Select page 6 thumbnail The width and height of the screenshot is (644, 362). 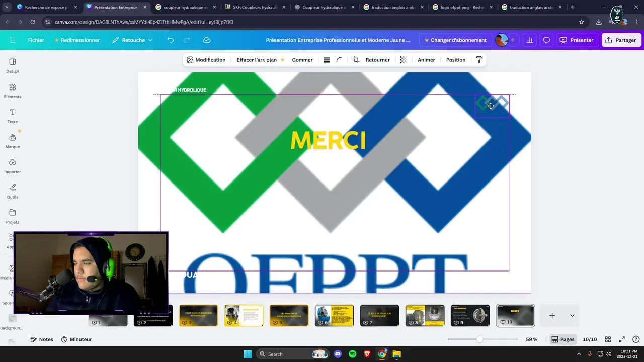pos(334,315)
